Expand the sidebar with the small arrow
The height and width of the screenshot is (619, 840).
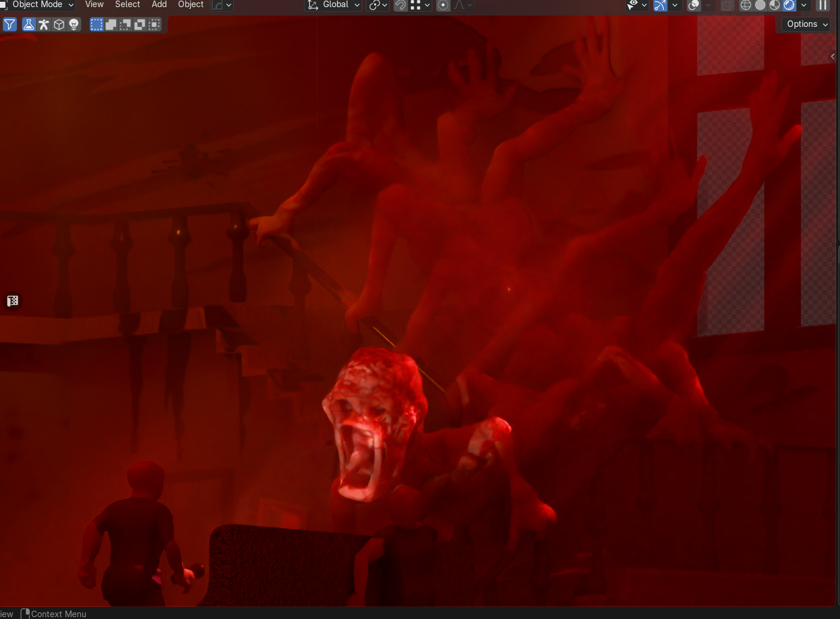click(x=833, y=56)
